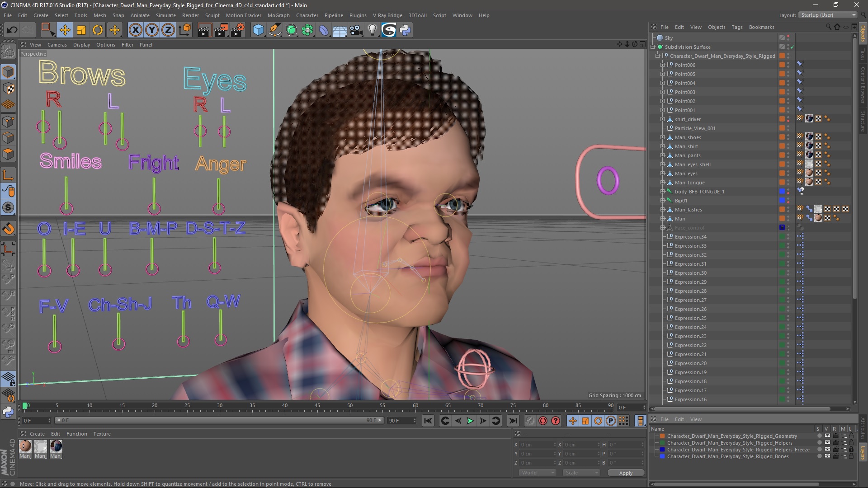This screenshot has width=868, height=488.
Task: Expand the Man_shoes object
Action: click(x=663, y=137)
